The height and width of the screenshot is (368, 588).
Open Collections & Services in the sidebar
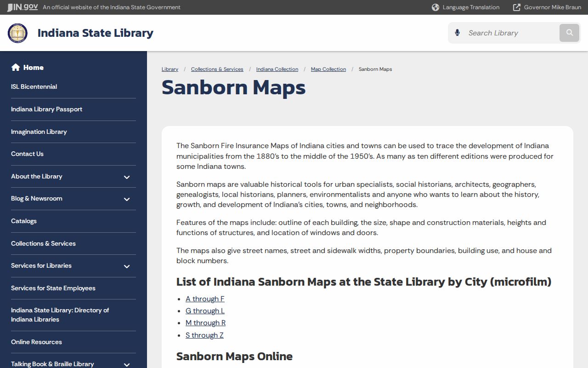pyautogui.click(x=43, y=243)
